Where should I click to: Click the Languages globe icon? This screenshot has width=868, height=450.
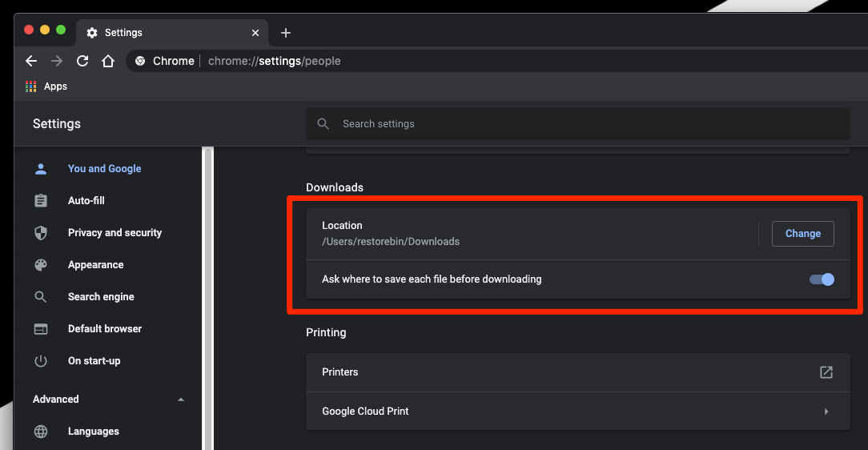pos(40,431)
